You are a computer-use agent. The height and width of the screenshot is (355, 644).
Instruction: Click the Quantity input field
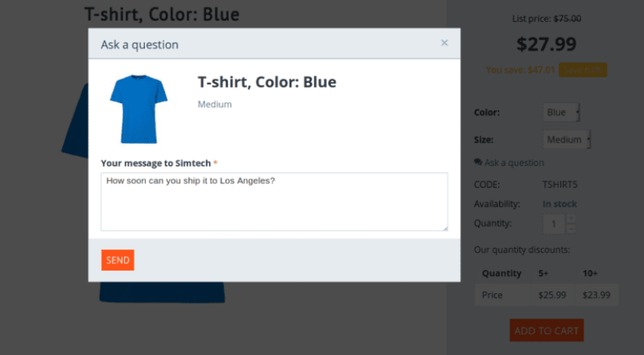pos(554,224)
